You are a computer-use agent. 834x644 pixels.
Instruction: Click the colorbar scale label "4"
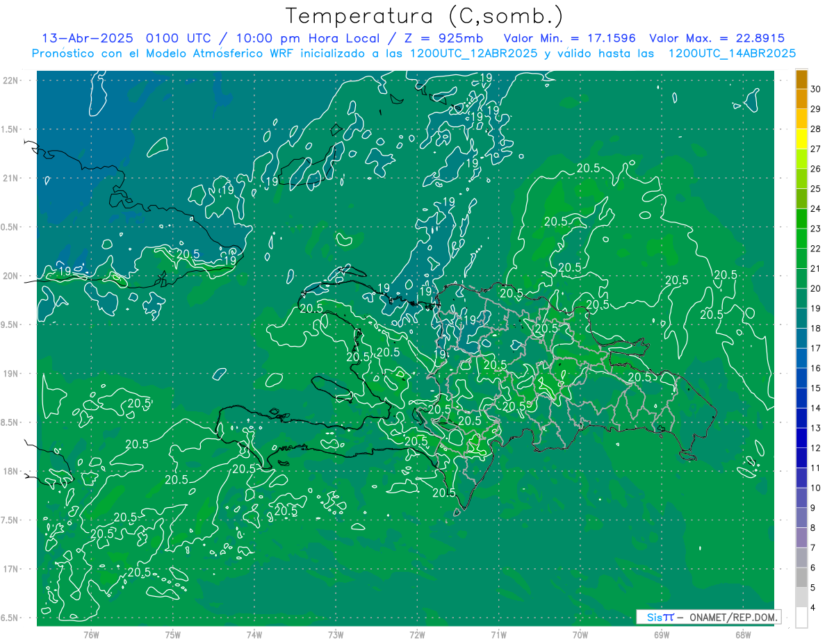(814, 608)
